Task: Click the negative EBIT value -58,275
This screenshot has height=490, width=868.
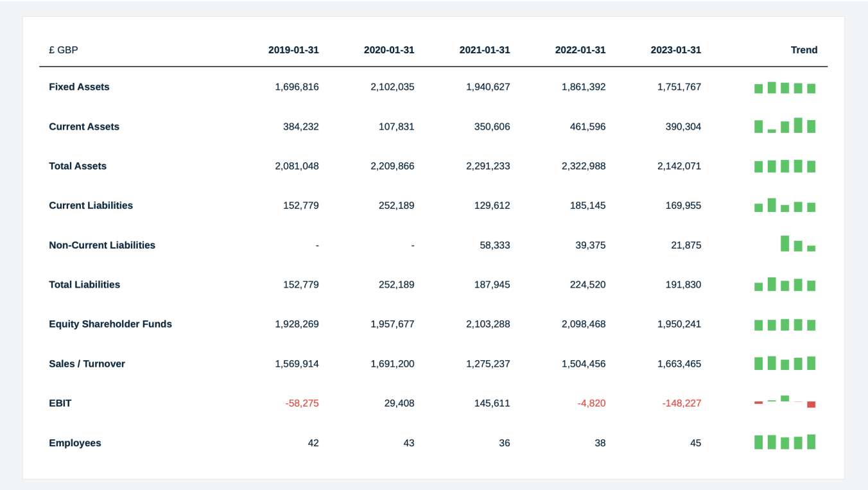Action: coord(302,403)
